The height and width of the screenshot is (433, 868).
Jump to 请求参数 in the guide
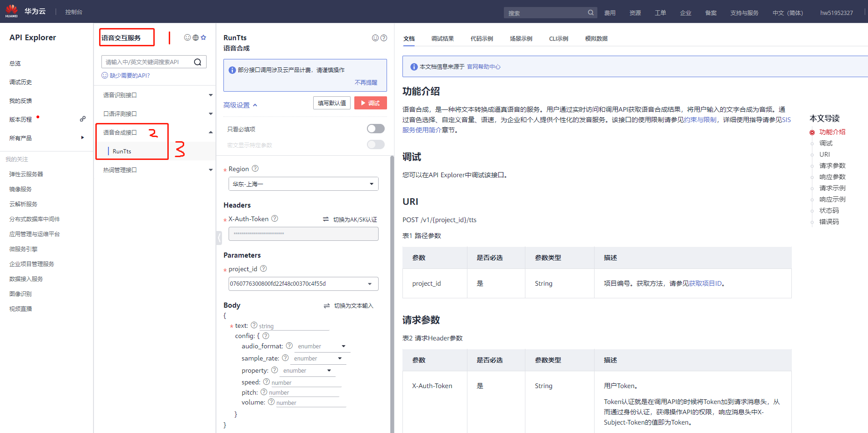click(x=832, y=166)
